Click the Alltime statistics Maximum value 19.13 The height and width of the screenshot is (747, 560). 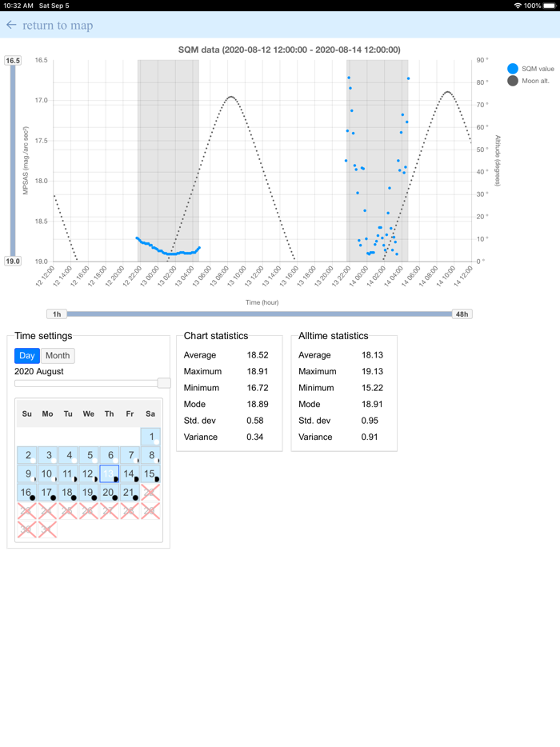(x=372, y=371)
